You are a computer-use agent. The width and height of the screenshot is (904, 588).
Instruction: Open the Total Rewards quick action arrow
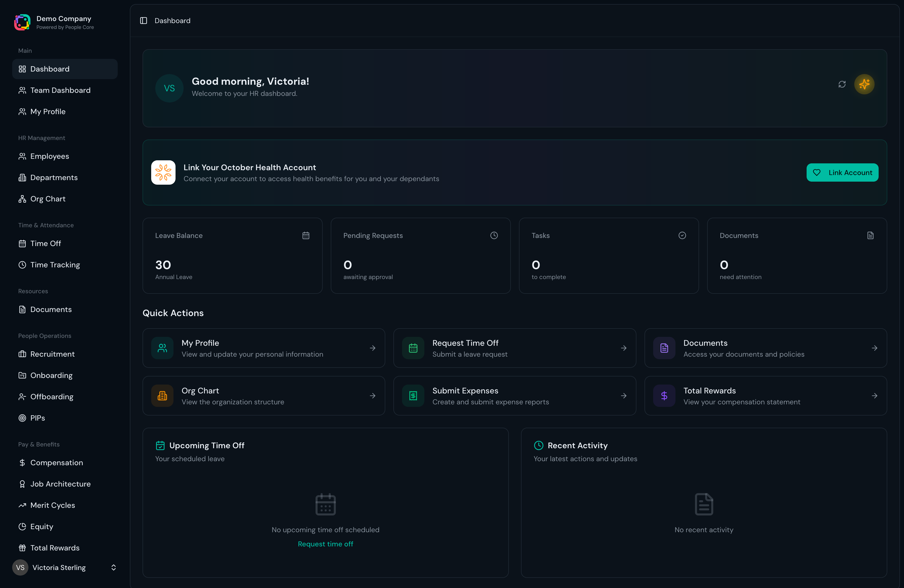coord(874,396)
